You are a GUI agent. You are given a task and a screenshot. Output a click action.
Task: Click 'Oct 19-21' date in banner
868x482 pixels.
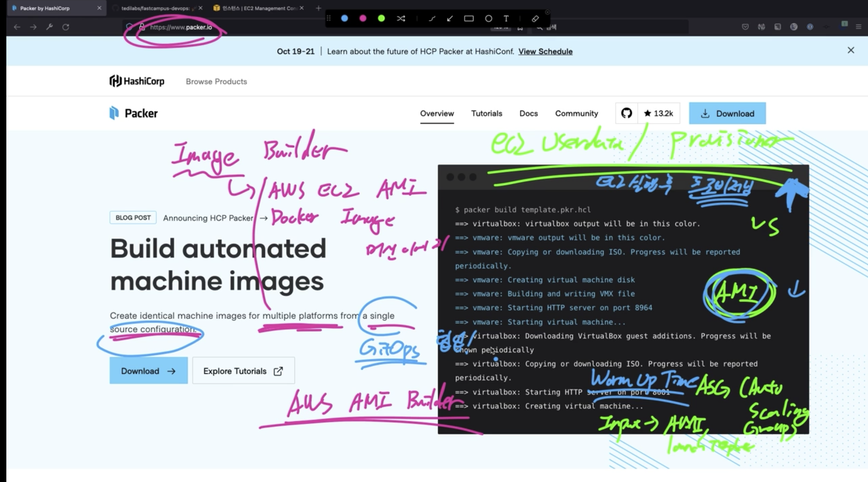(296, 51)
